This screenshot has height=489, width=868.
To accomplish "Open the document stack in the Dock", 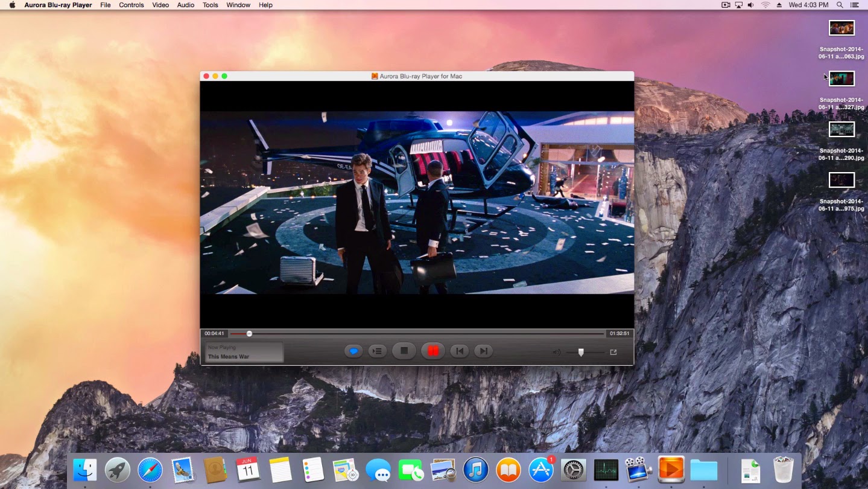I will 750,470.
